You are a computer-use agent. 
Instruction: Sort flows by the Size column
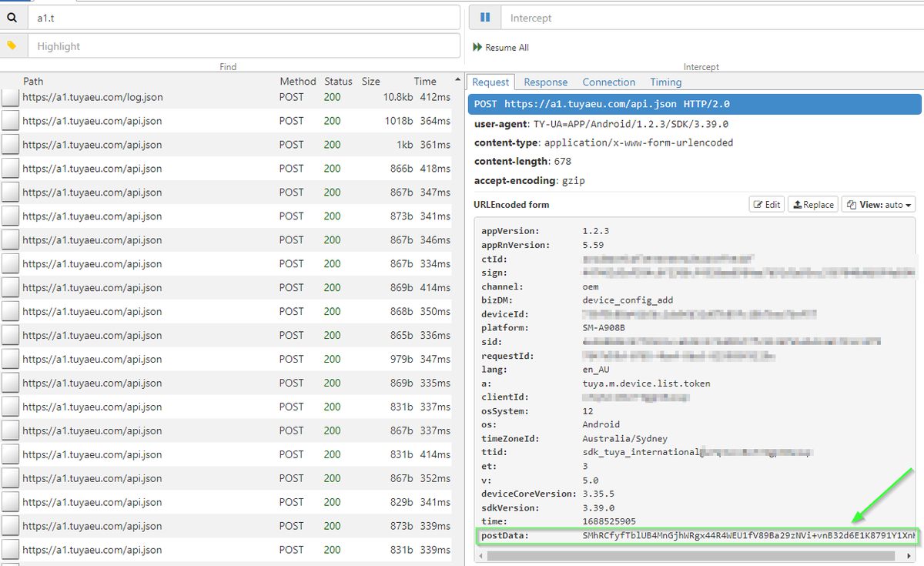coord(371,81)
